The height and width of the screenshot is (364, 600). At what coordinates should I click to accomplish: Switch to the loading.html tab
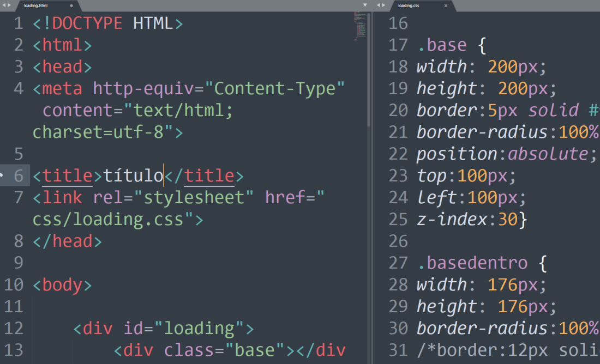(35, 6)
